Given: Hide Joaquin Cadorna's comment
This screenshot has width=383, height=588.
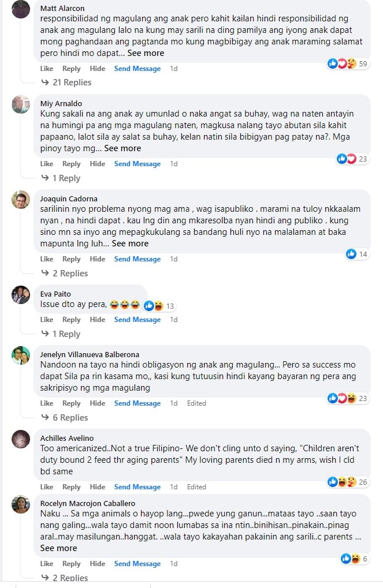Looking at the screenshot, I should point(98,259).
